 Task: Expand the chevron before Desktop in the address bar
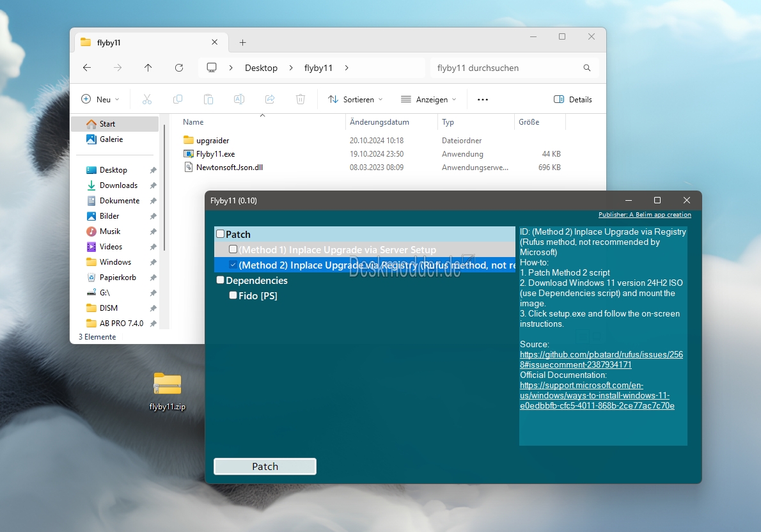click(231, 68)
